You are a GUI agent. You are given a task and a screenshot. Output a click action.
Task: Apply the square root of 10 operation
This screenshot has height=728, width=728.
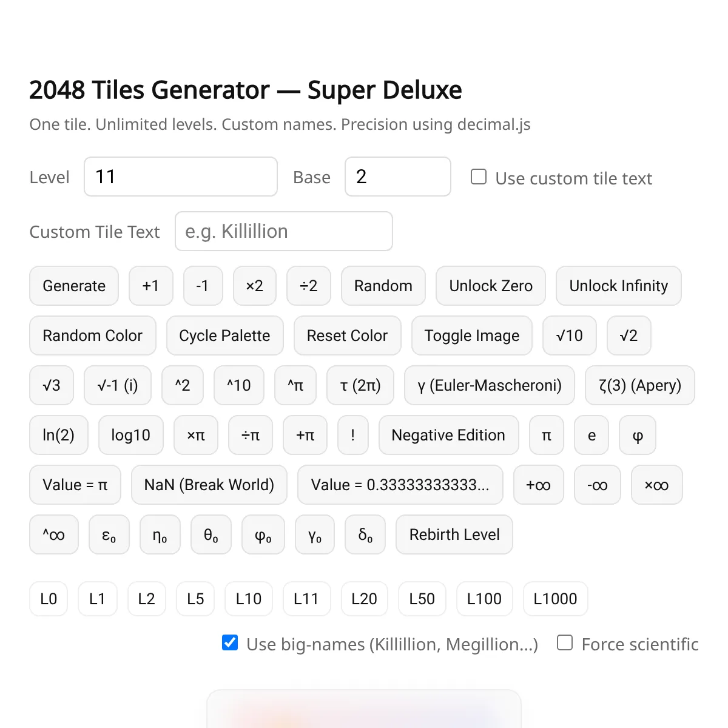569,335
